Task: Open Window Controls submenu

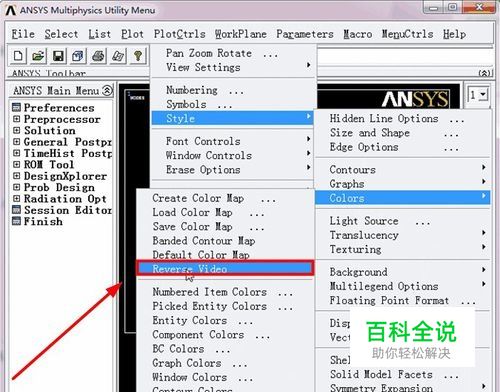Action: pos(232,155)
